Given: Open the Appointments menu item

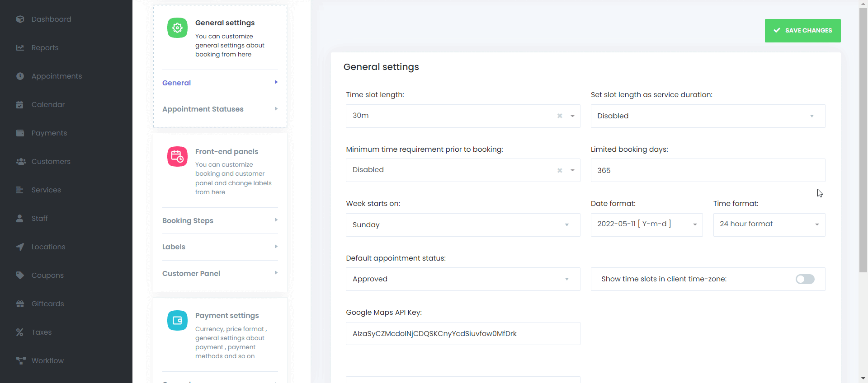Looking at the screenshot, I should 57,76.
